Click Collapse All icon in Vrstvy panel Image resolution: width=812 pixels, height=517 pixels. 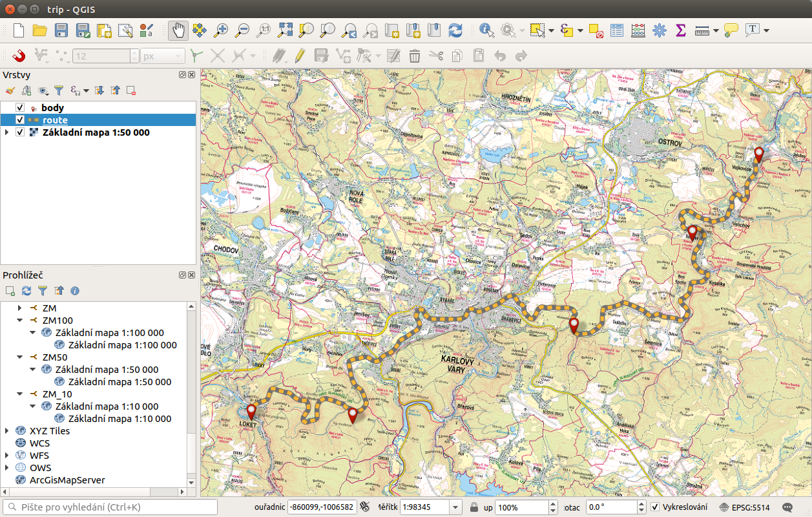point(115,90)
